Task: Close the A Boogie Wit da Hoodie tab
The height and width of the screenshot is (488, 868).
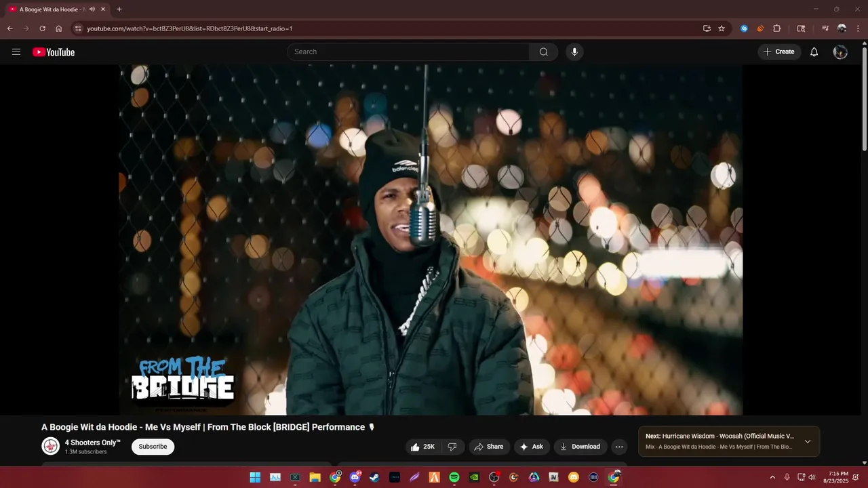Action: pyautogui.click(x=103, y=9)
